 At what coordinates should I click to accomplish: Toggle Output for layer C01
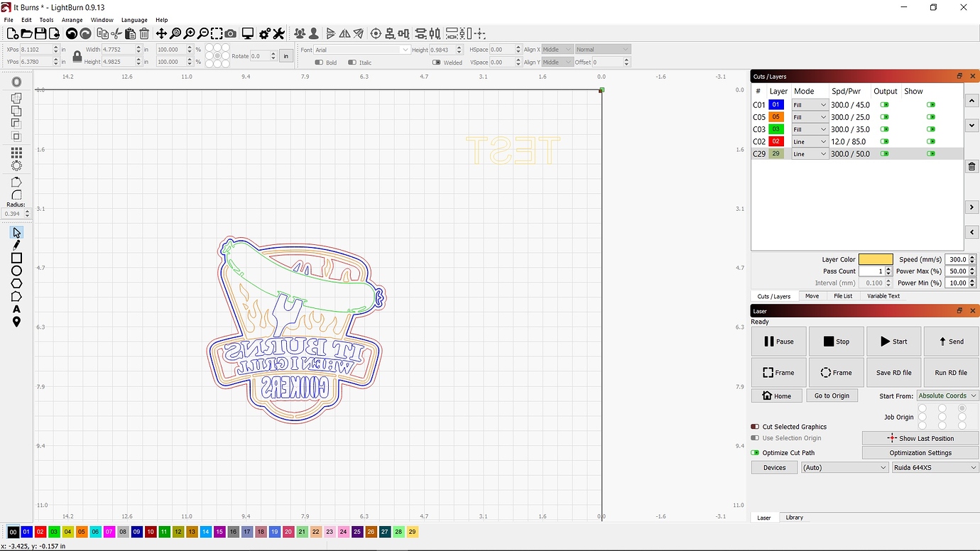(x=884, y=104)
